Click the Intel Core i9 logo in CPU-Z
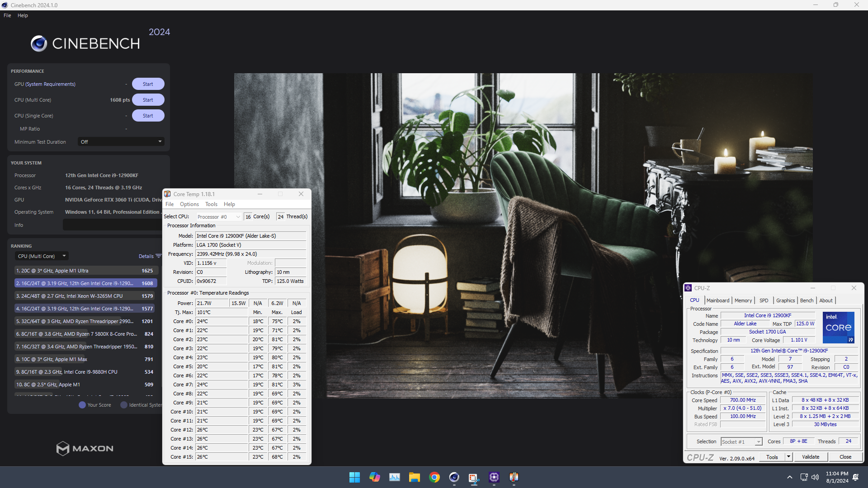868x488 pixels. click(x=838, y=328)
